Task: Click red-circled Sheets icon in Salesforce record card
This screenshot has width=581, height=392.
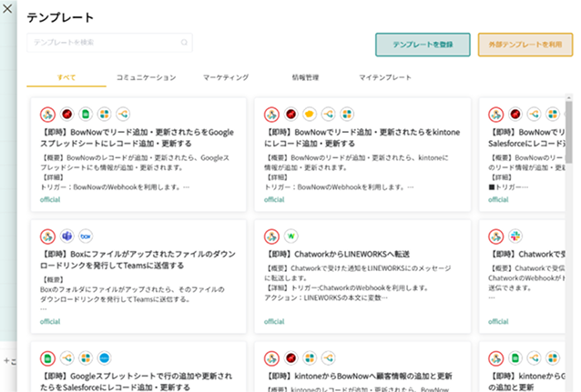Action: (x=47, y=358)
